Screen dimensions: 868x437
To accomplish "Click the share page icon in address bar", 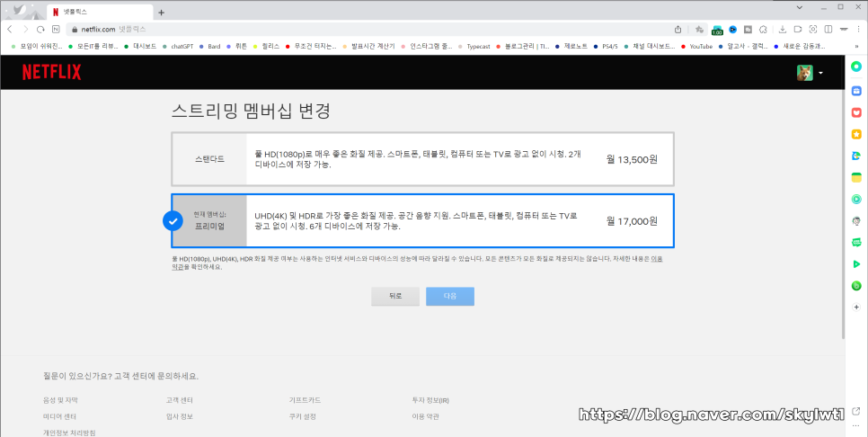I will [x=678, y=30].
